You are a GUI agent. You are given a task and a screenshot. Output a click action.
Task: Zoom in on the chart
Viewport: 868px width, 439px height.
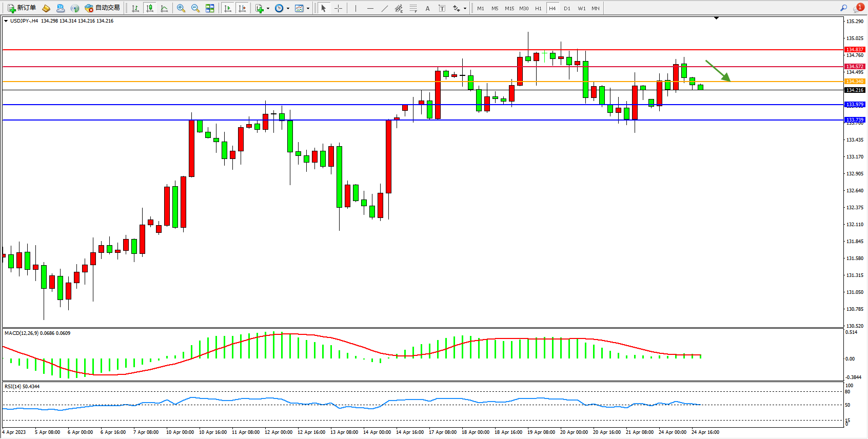click(181, 8)
